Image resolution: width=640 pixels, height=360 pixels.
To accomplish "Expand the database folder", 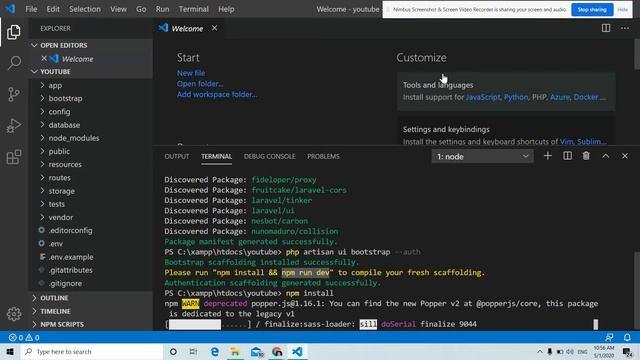I will [90, 125].
